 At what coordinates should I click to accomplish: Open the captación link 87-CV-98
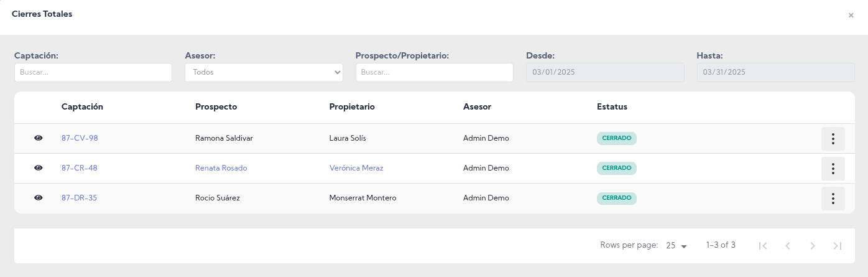pos(80,138)
